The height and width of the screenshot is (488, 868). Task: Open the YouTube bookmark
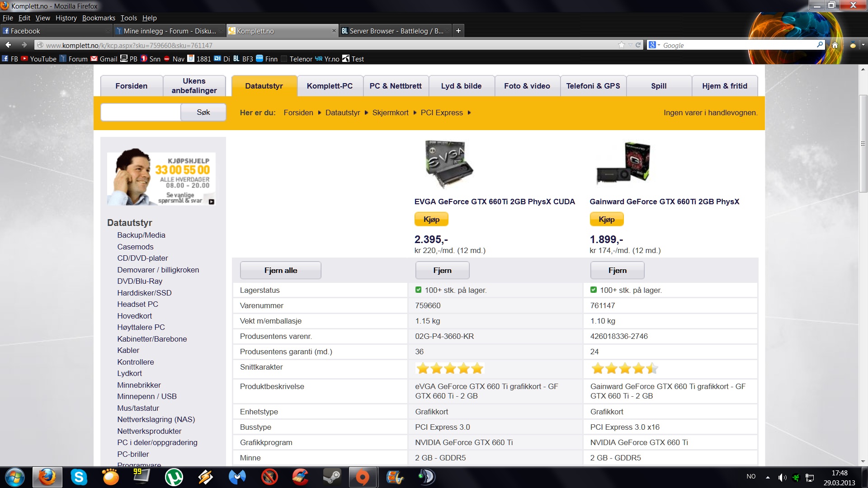(x=39, y=59)
